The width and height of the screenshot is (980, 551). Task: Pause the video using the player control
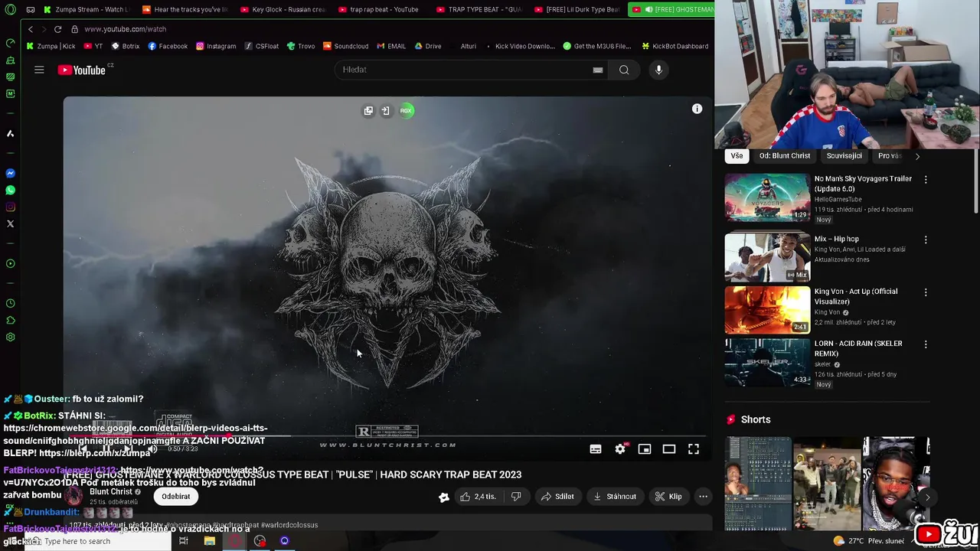pos(107,449)
